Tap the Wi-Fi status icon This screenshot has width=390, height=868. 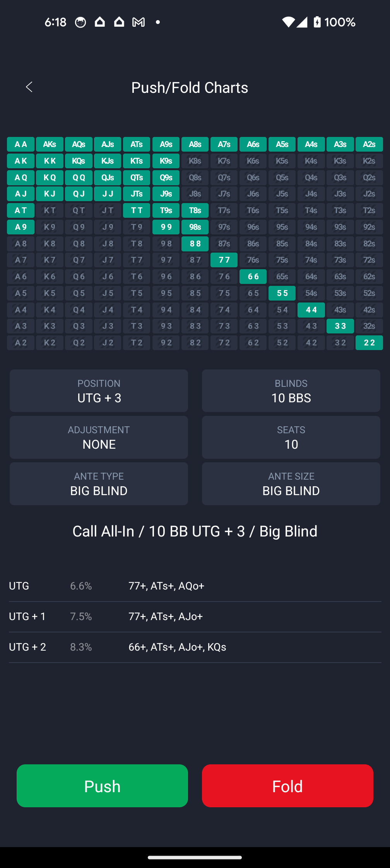click(288, 22)
